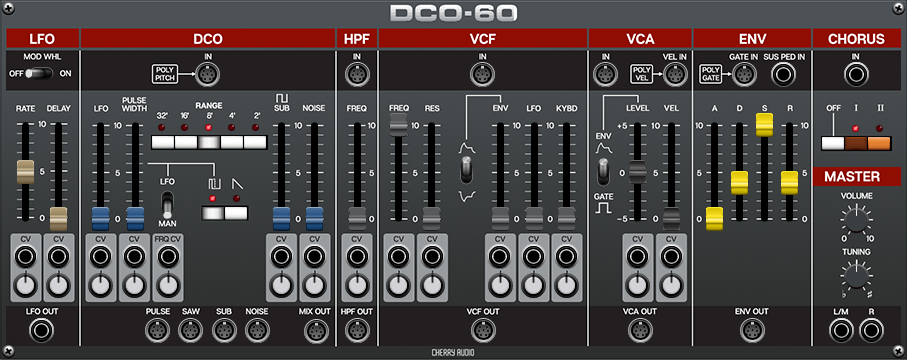This screenshot has width=907, height=360.
Task: Click the SUS PED IN jack
Action: point(783,75)
